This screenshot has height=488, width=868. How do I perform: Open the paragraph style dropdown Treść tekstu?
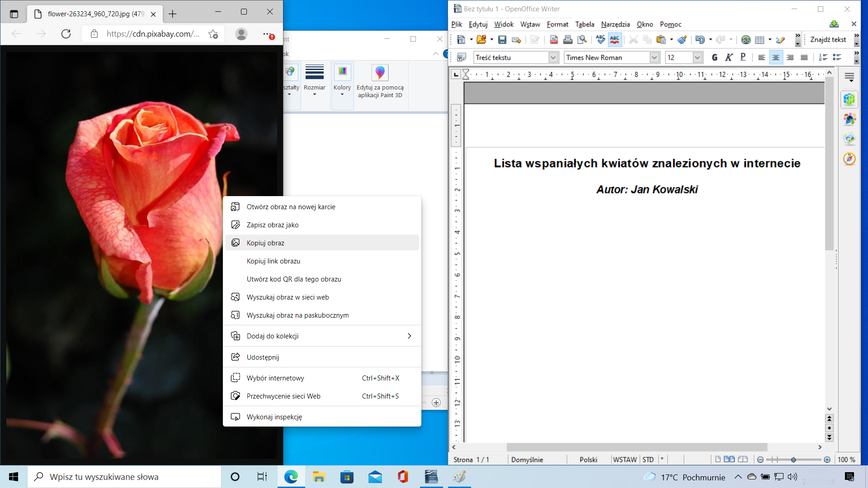(554, 57)
